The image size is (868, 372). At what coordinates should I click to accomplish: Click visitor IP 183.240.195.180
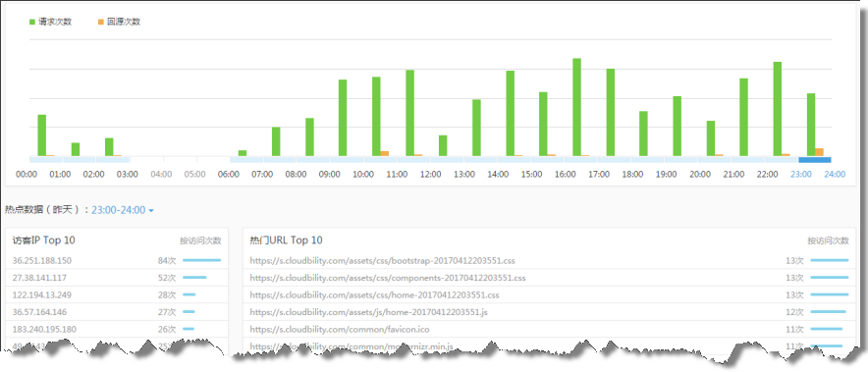[x=44, y=330]
